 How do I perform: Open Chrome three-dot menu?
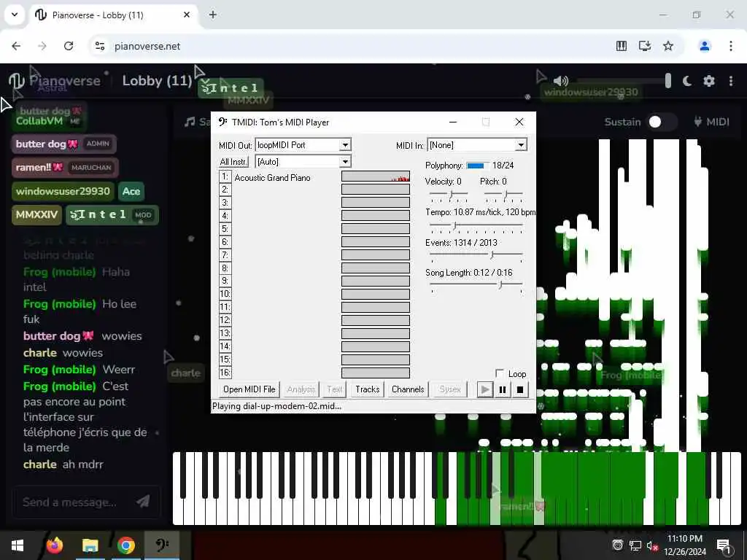point(731,46)
